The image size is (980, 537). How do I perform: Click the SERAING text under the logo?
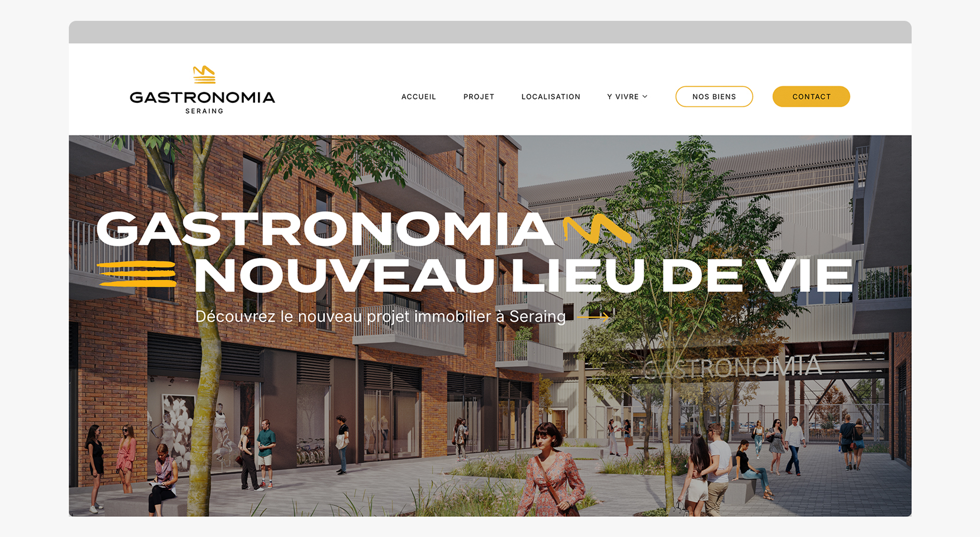[204, 111]
